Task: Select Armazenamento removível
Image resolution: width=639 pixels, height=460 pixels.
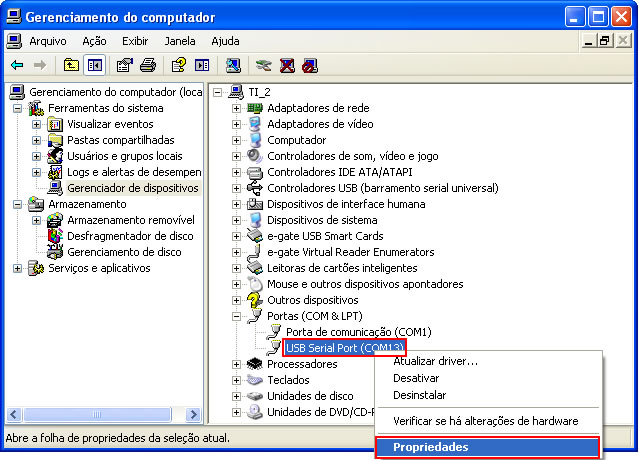Action: pos(131,220)
